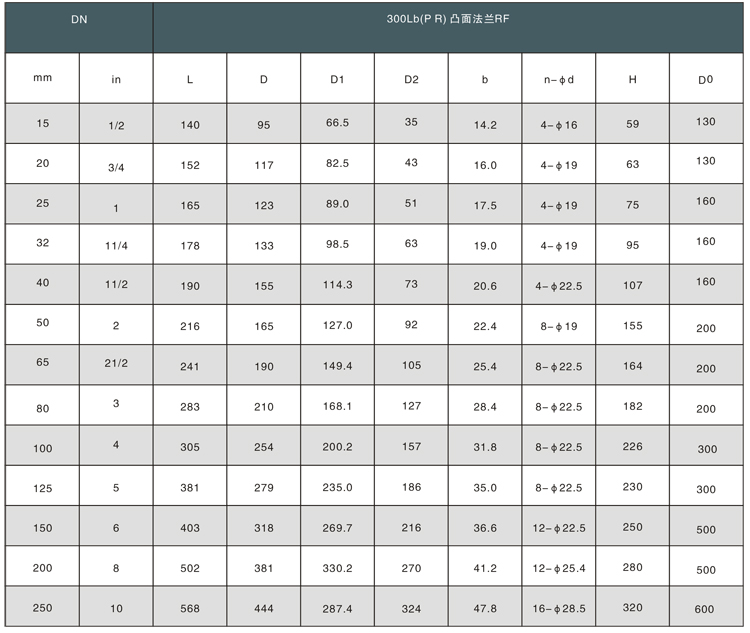Click the D0 value 600 cell

pos(706,607)
